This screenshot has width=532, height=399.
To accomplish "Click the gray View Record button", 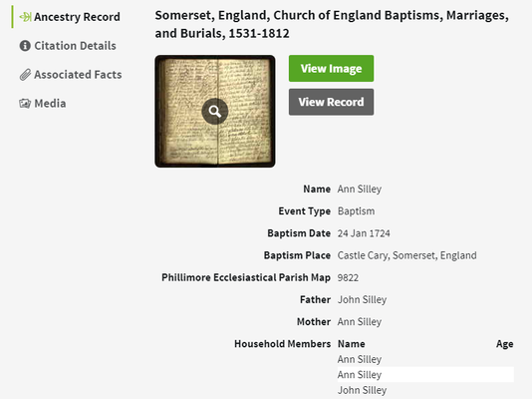I will click(331, 102).
